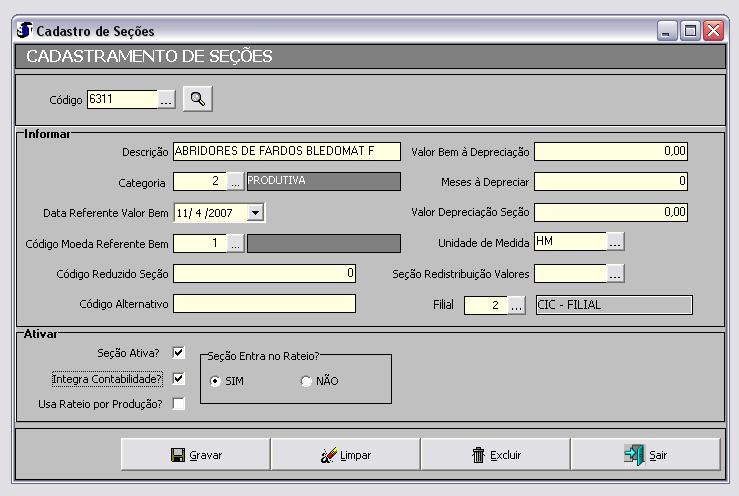739x496 pixels.
Task: Open Filial lookup ellipsis button
Action: pos(516,306)
